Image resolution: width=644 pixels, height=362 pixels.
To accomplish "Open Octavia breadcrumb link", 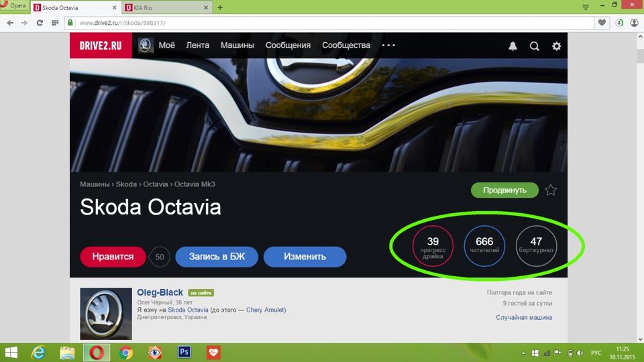I will point(155,184).
